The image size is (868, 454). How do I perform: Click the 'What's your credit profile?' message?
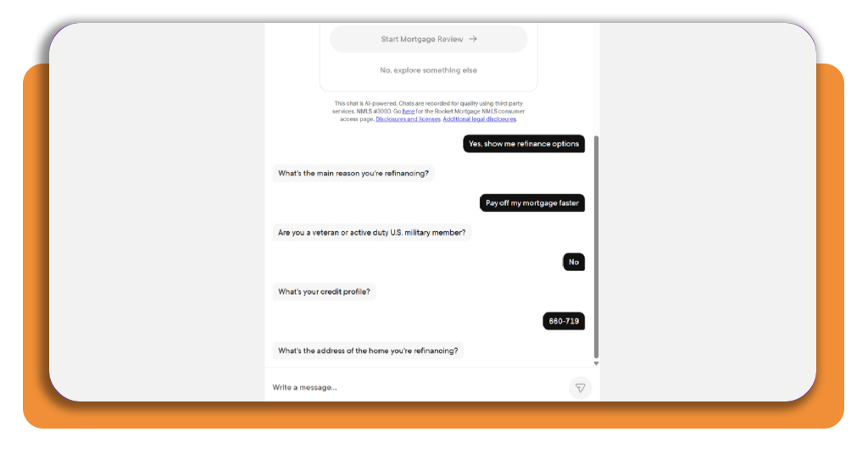324,291
